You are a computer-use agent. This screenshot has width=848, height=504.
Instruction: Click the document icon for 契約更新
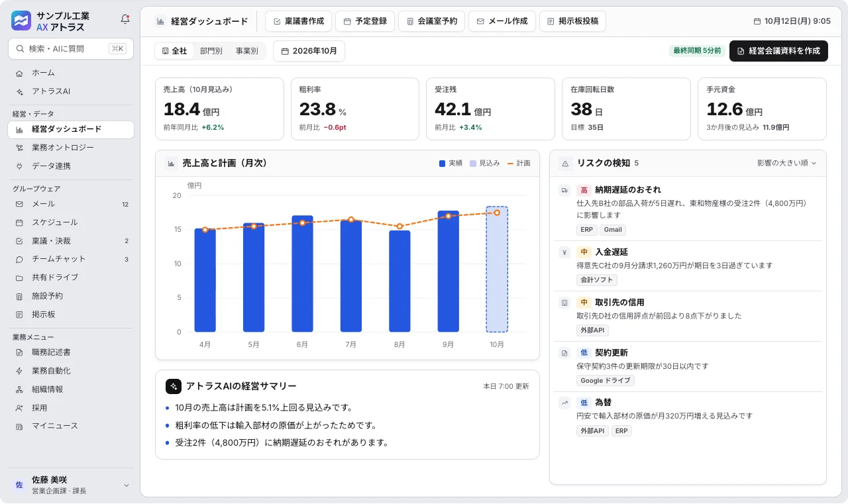[x=564, y=353]
